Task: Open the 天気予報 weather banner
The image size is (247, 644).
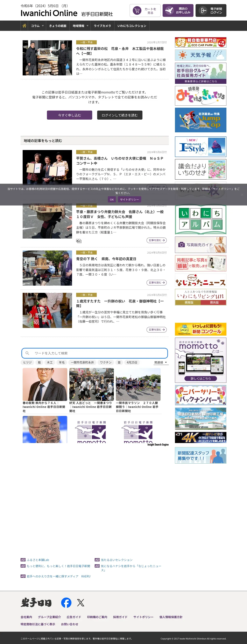Action: point(200,55)
